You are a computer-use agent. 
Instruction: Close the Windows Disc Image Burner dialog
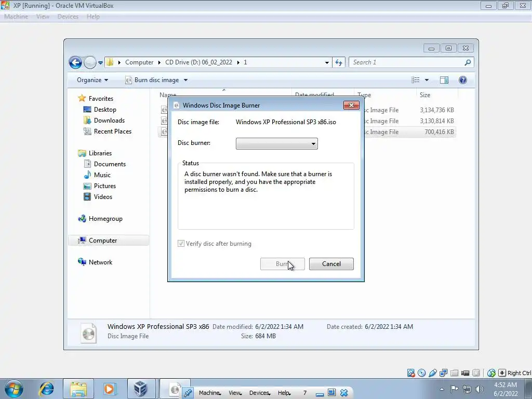click(x=351, y=105)
